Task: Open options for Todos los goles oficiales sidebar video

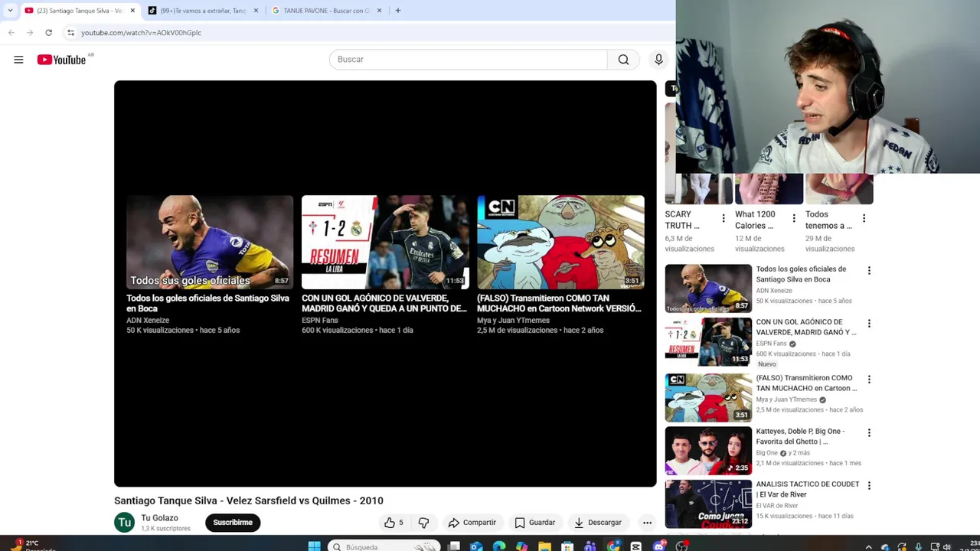Action: pos(869,271)
